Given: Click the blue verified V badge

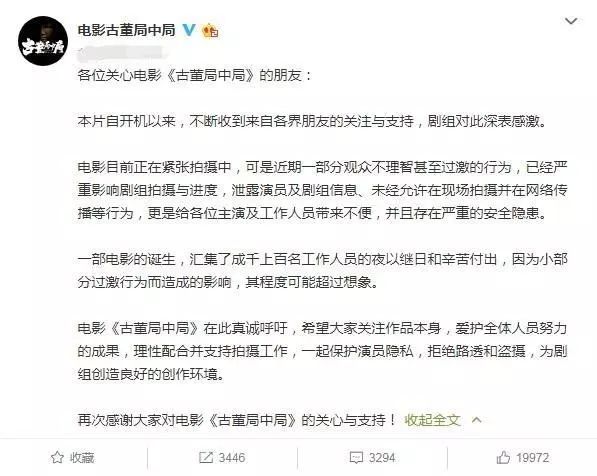Looking at the screenshot, I should click(189, 30).
